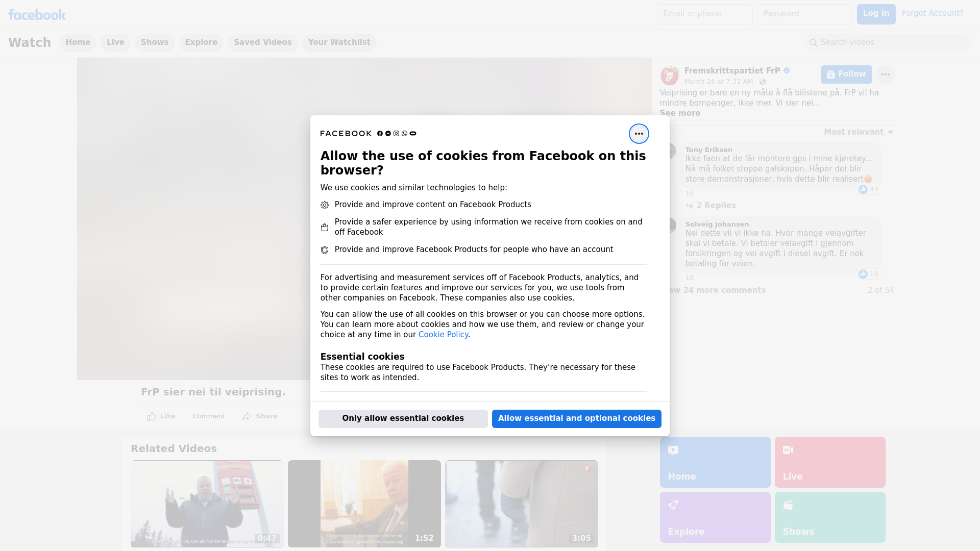Click the purple Explore tile in sidebar
Screen dimensions: 980x551
[715, 517]
